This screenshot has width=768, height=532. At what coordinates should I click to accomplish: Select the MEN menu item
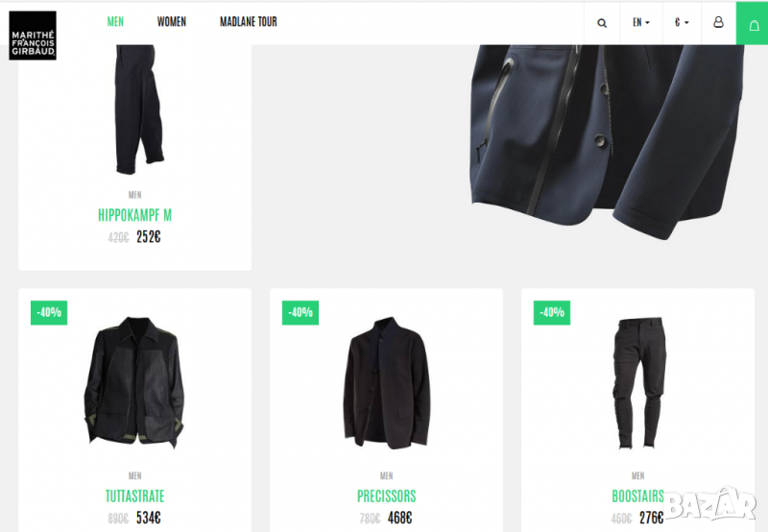point(115,21)
